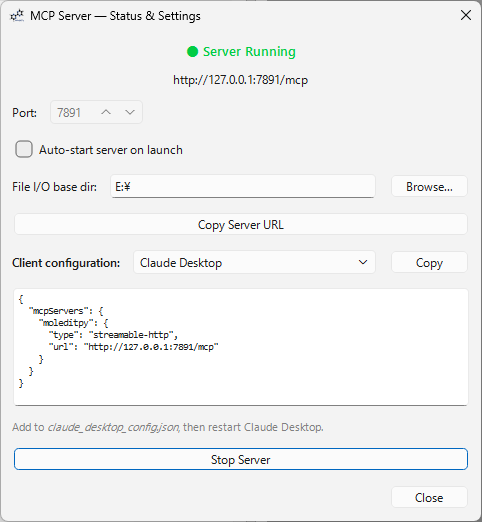Click the green server status indicator dot
Image resolution: width=482 pixels, height=522 pixels.
192,52
